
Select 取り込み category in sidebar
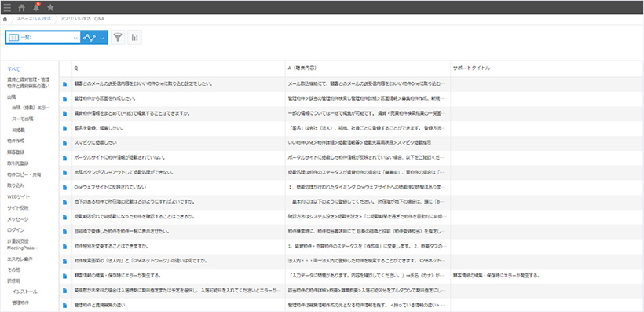click(15, 185)
